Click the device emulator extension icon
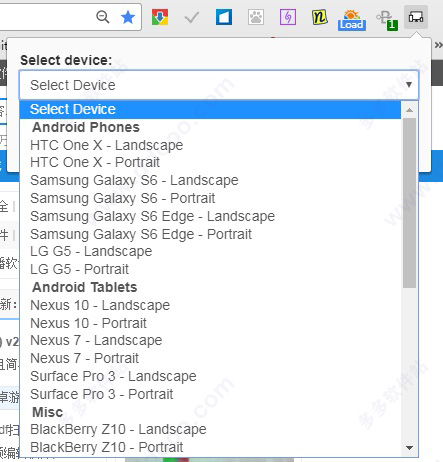 pyautogui.click(x=416, y=17)
